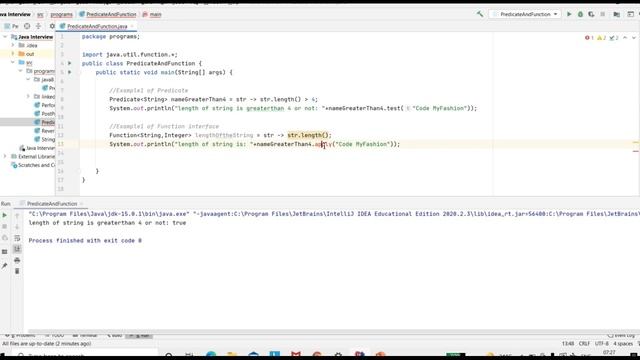The image size is (640, 360).
Task: Select the out folder in project tree
Action: (x=30, y=54)
